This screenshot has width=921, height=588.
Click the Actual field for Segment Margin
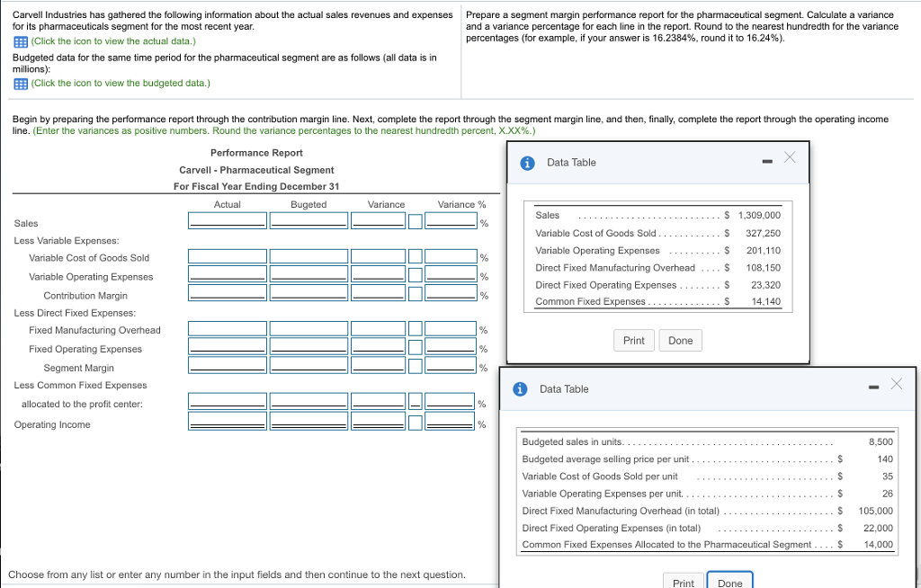[227, 365]
